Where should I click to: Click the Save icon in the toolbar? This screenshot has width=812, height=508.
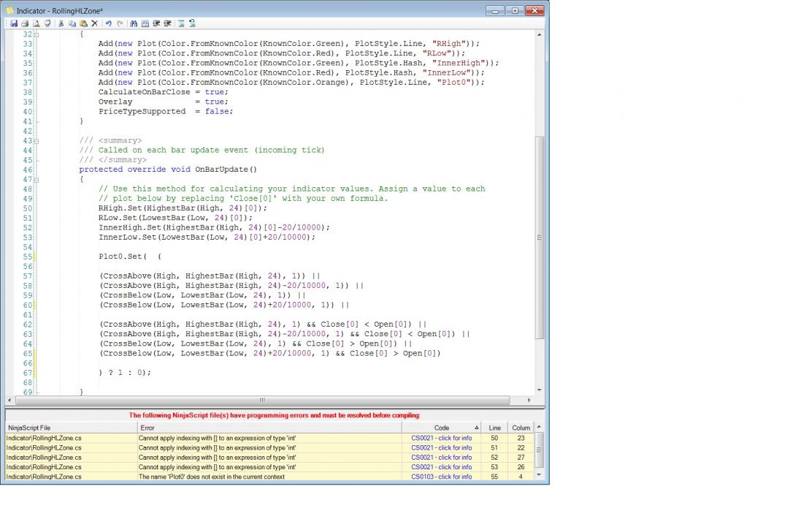[x=14, y=23]
